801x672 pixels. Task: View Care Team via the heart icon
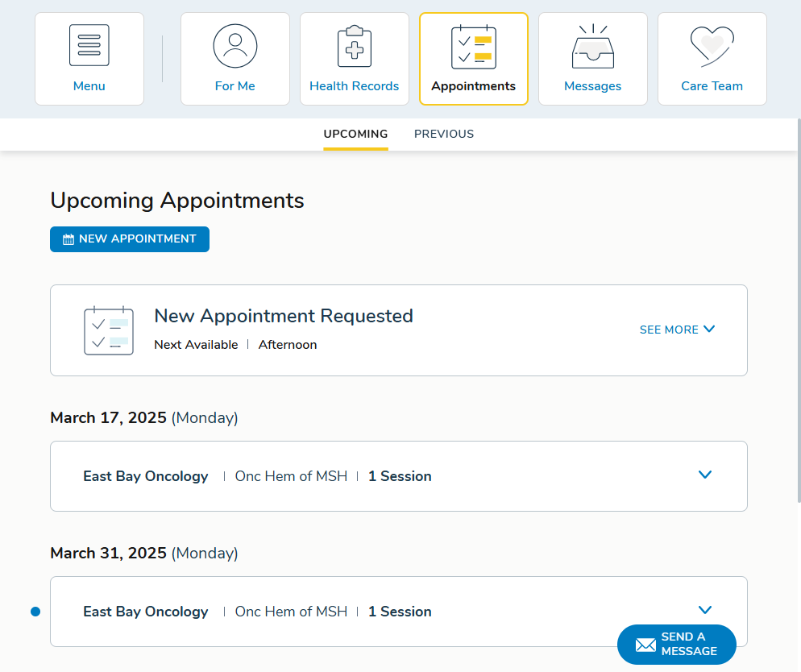(712, 46)
